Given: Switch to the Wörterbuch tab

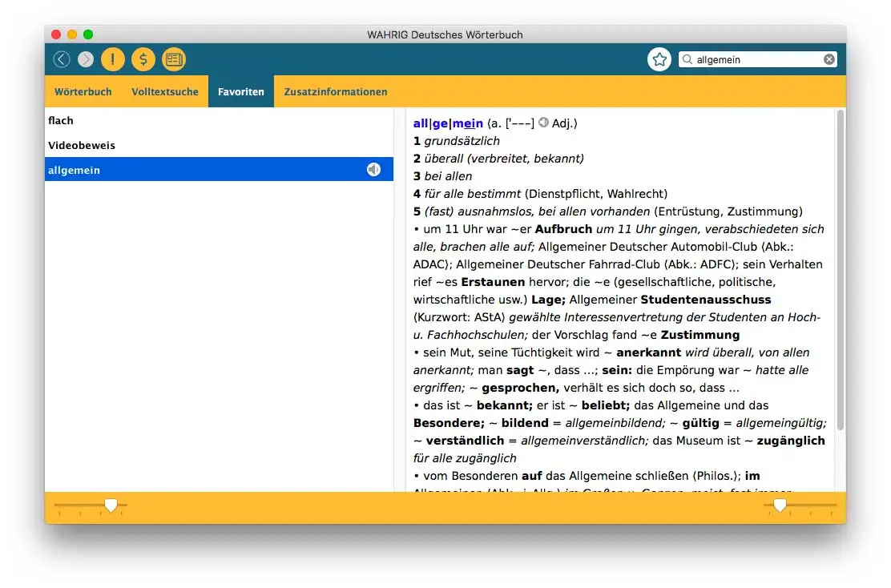Looking at the screenshot, I should [83, 91].
